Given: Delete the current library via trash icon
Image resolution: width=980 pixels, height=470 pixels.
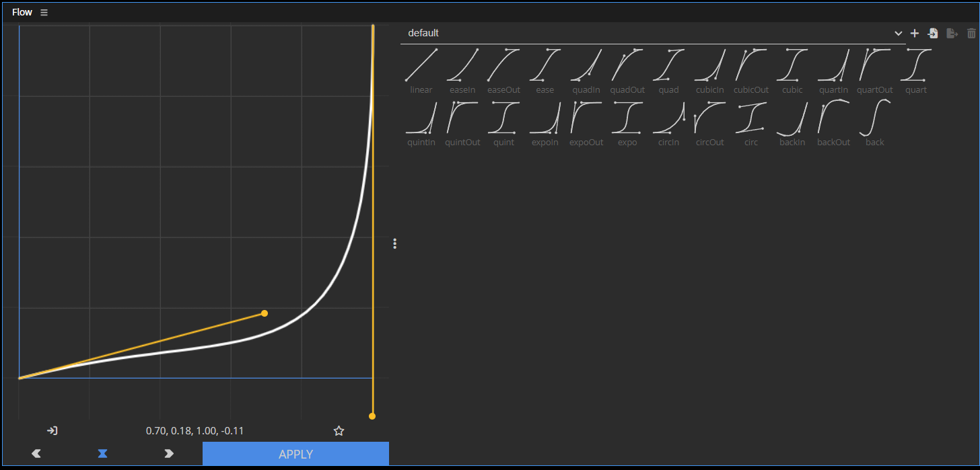Looking at the screenshot, I should [x=971, y=33].
